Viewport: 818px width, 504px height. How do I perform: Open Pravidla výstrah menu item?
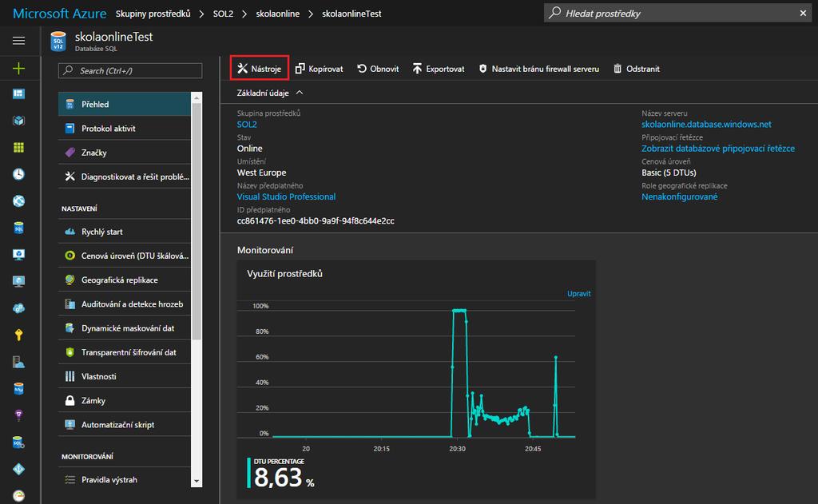point(124,479)
